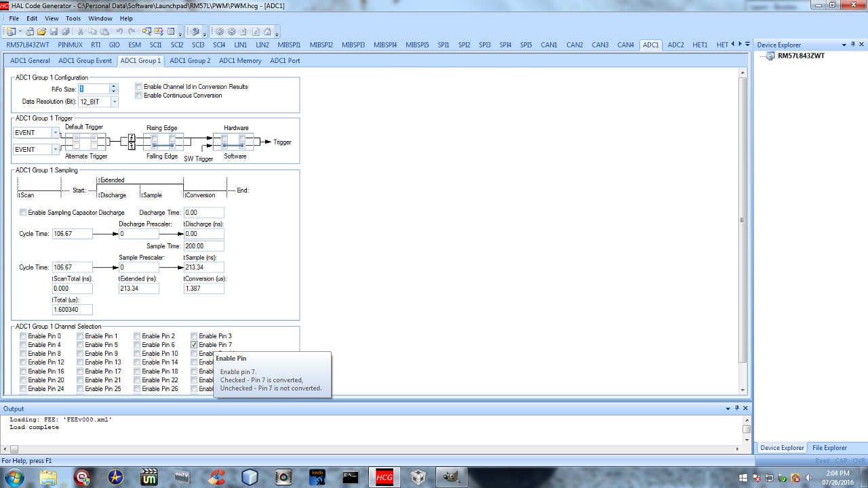Image resolution: width=868 pixels, height=488 pixels.
Task: Check Enable Sampling Capacitor Discharge
Action: click(23, 213)
